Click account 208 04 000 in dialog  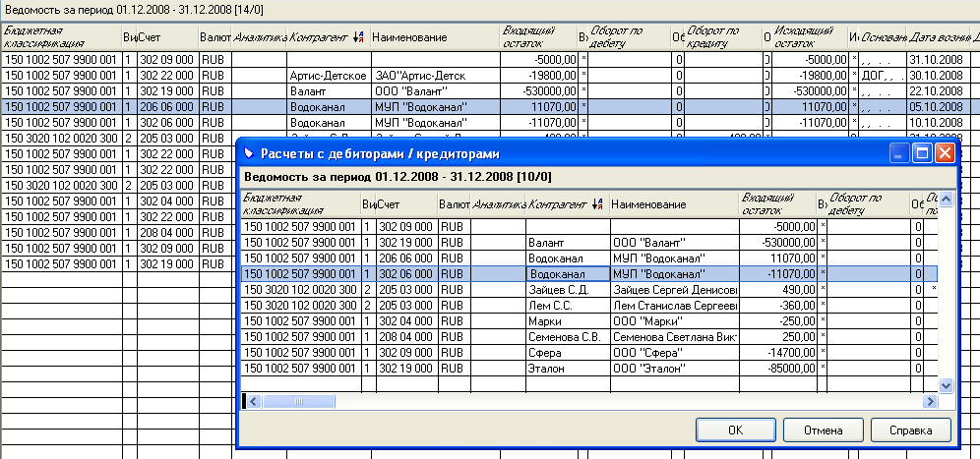pyautogui.click(x=406, y=337)
